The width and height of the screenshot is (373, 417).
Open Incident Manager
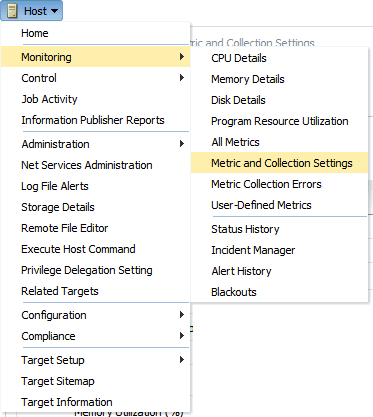(x=253, y=250)
